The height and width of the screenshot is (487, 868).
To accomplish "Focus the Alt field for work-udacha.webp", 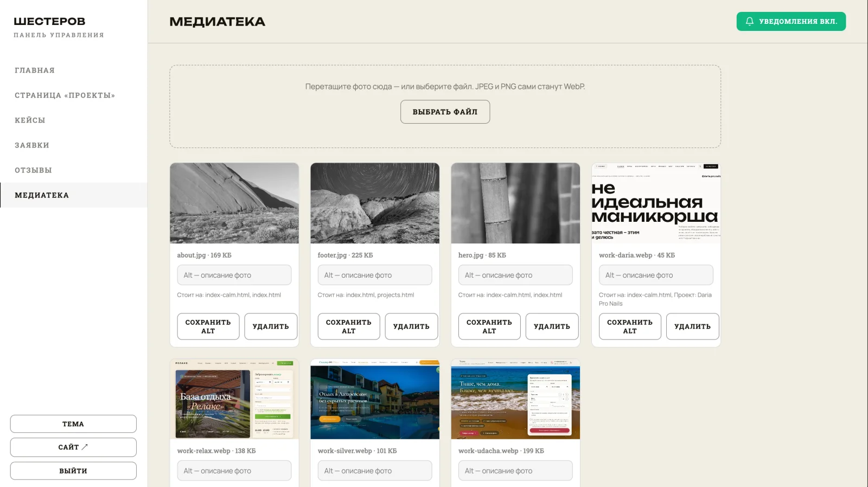I will tap(515, 471).
